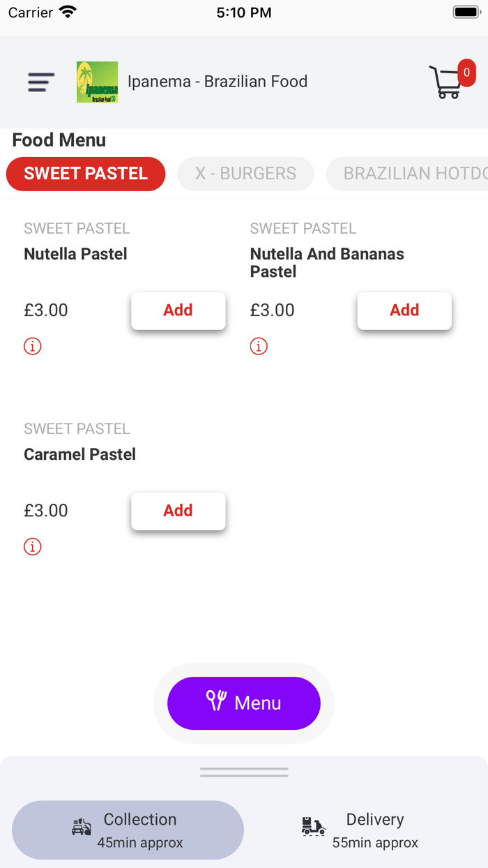Image resolution: width=488 pixels, height=868 pixels.
Task: Click the fork and spoon Menu icon
Action: pos(216,701)
